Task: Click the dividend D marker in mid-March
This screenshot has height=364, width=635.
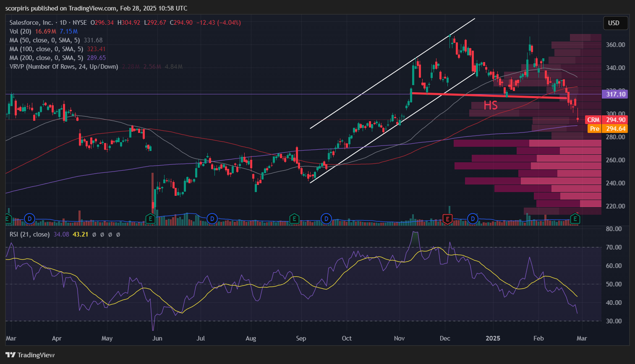Action: pos(29,218)
